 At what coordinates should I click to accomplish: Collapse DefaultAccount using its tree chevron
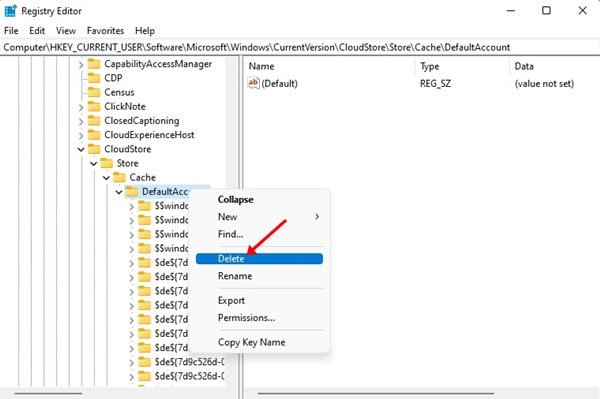point(119,192)
